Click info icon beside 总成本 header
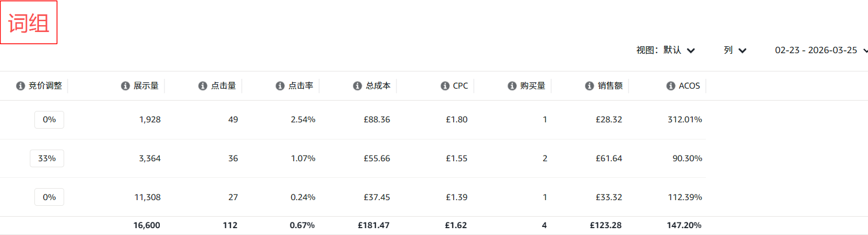 click(358, 86)
